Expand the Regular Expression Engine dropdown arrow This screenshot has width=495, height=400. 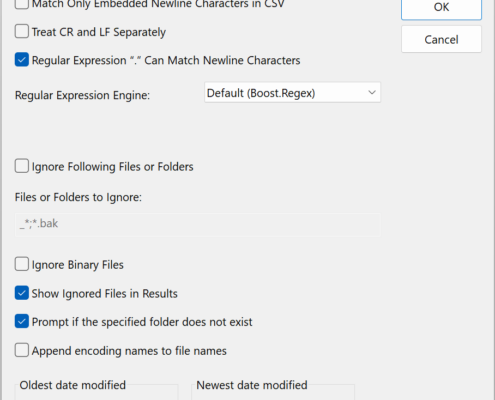372,93
